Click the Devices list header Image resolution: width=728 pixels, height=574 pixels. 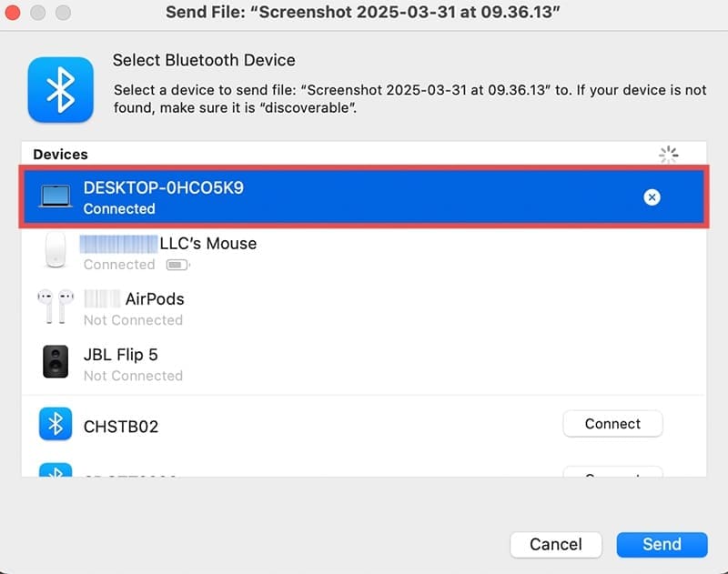(60, 155)
